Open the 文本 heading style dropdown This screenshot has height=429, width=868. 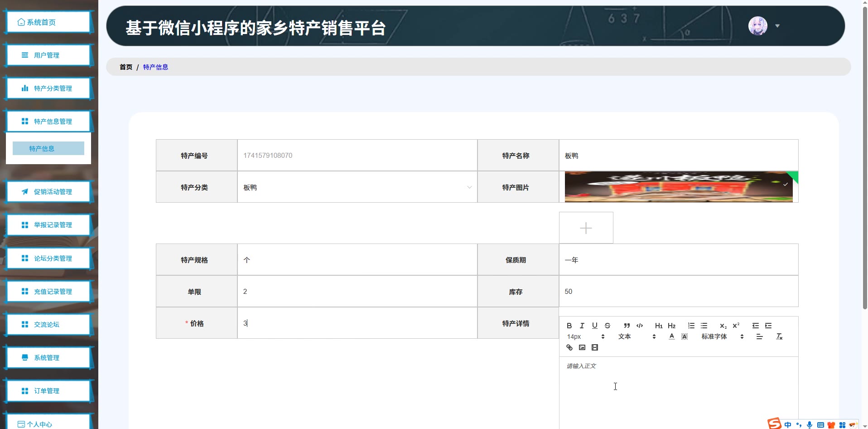637,336
